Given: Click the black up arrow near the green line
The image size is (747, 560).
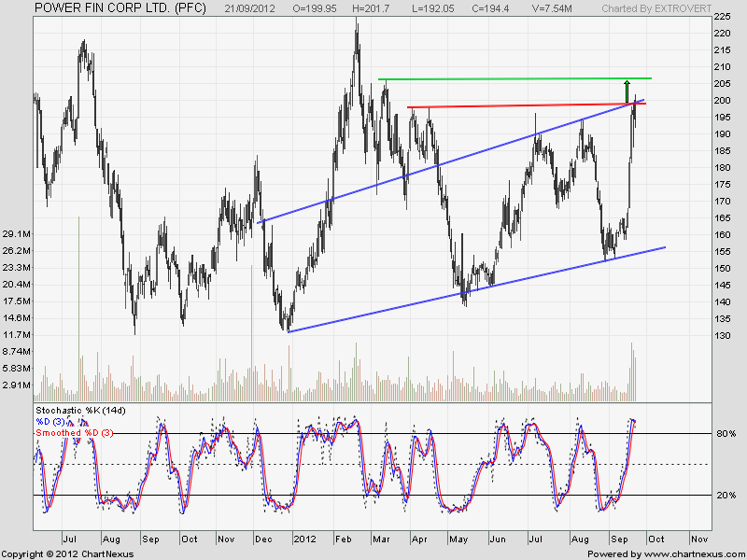Looking at the screenshot, I should coord(627,91).
